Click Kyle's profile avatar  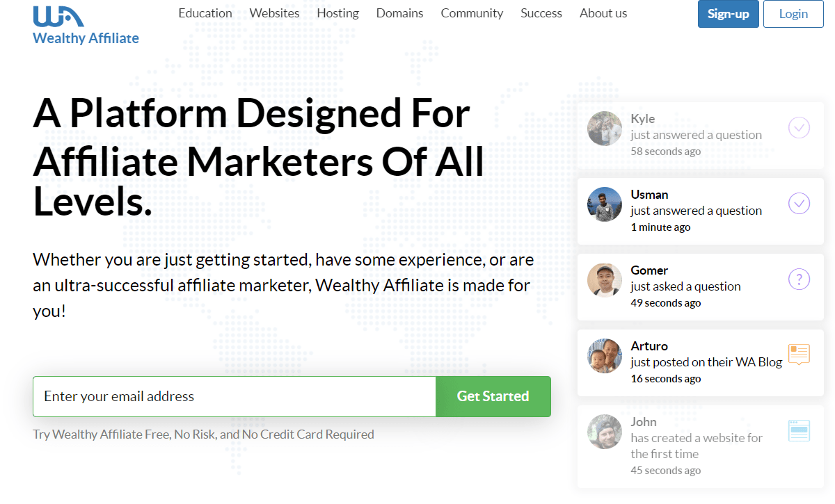604,129
